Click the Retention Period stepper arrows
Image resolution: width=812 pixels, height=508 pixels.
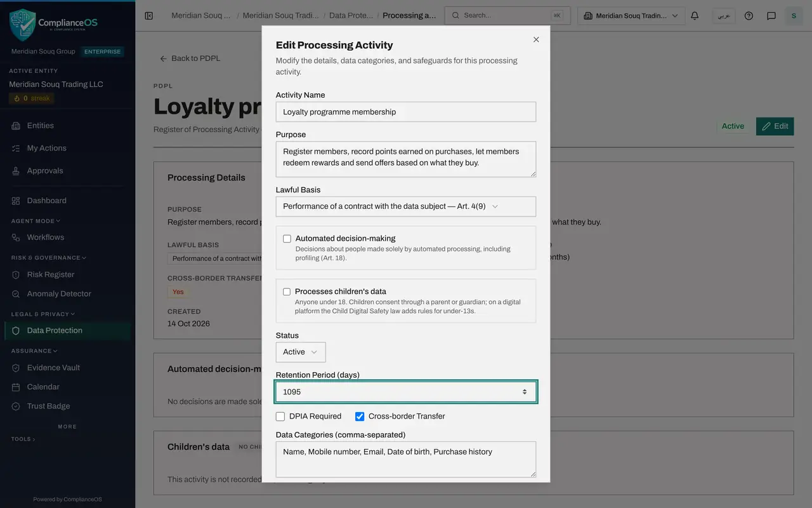coord(525,392)
